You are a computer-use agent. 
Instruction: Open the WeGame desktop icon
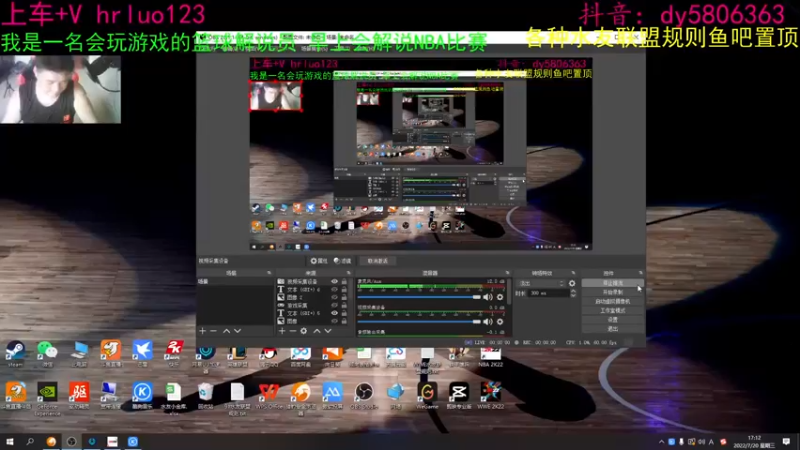(427, 396)
